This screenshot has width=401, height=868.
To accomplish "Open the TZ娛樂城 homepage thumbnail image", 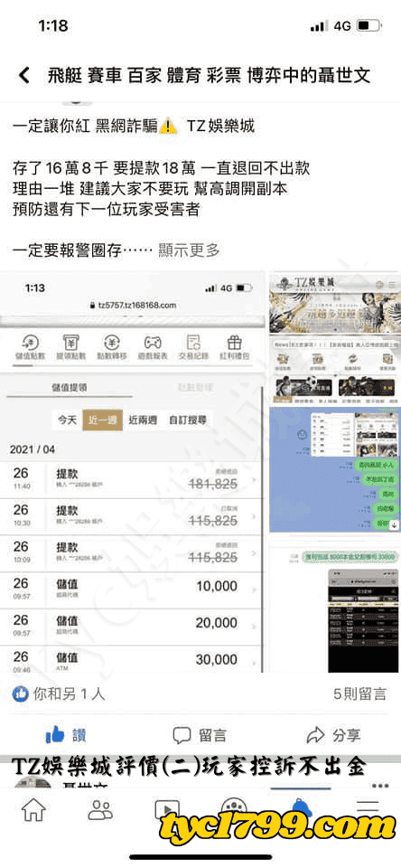I will coord(335,338).
